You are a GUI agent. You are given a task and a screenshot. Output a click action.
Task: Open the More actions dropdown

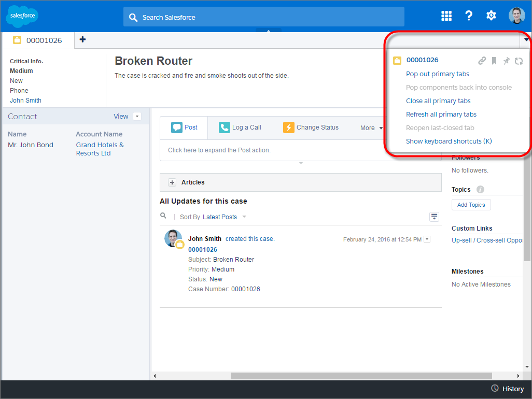[x=371, y=128]
